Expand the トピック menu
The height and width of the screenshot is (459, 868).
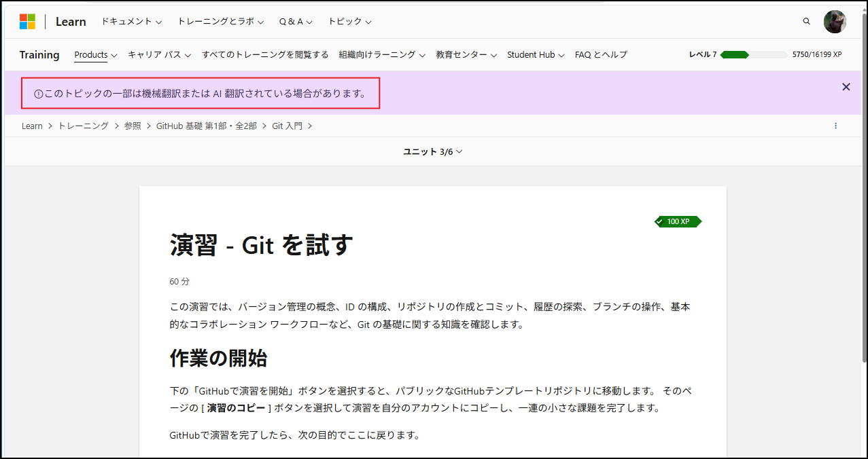click(349, 21)
